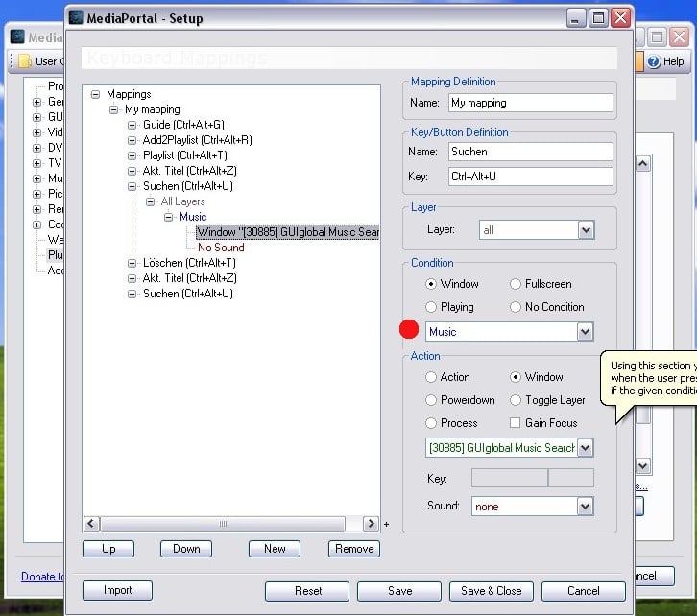Click the tree's horizontal scrollbar right arrow
The height and width of the screenshot is (616, 697).
point(371,524)
